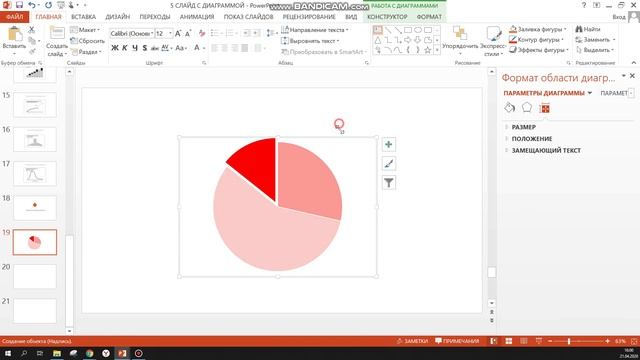Toggle strikethrough (abc) formatting

click(155, 48)
